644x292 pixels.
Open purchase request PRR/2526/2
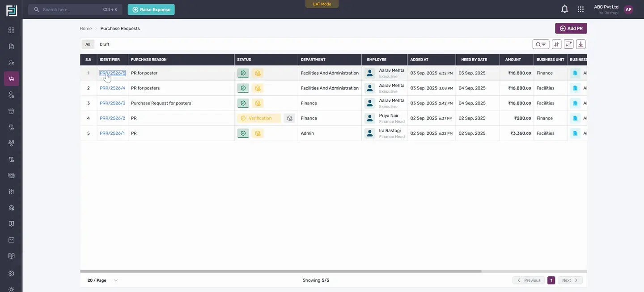point(112,118)
